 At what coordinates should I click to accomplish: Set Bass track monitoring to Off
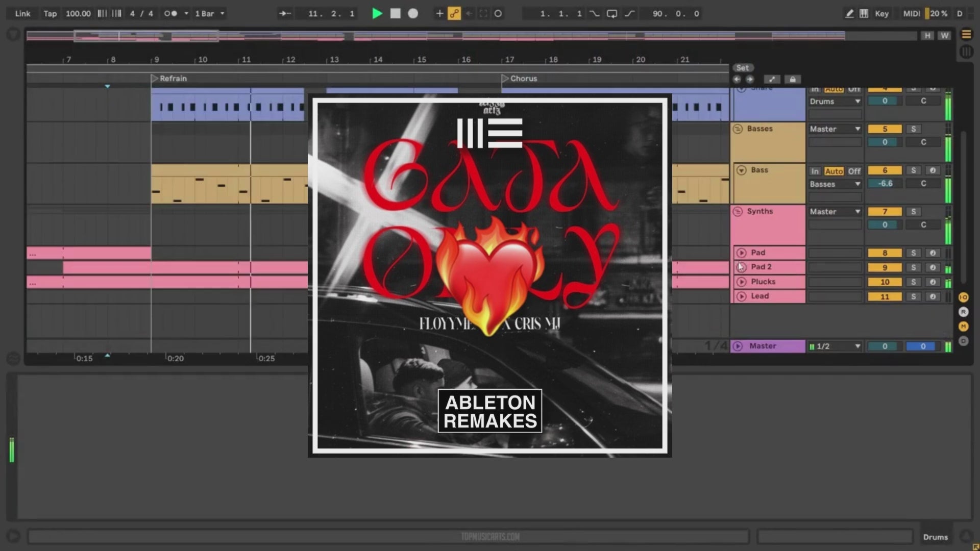tap(854, 171)
